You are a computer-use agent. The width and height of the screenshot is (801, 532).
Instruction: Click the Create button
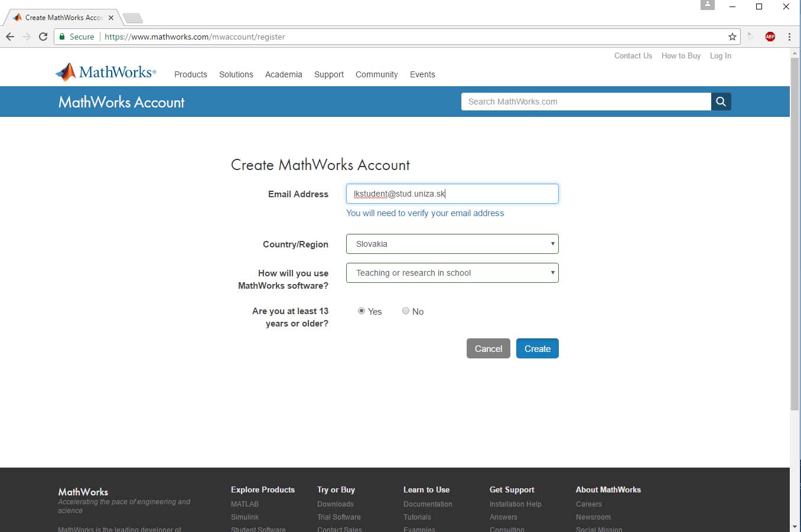[x=538, y=348]
